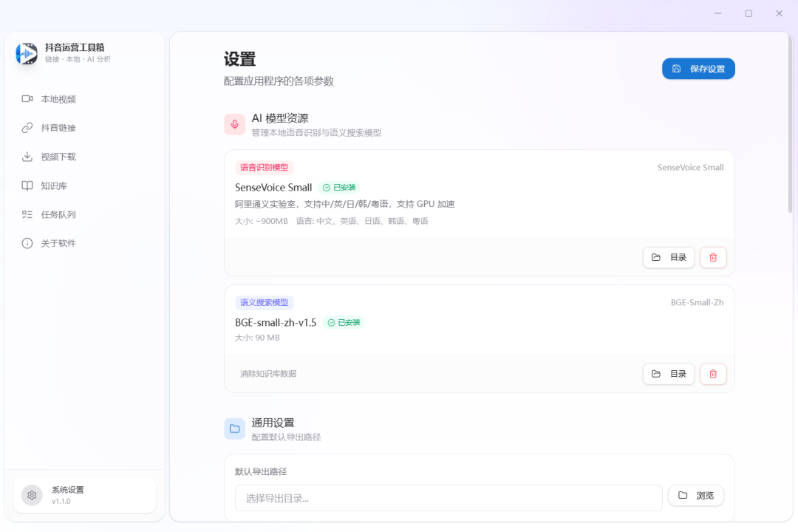798x532 pixels.
Task: Click the 语义搜索模型 tag on BGE card
Action: point(264,302)
